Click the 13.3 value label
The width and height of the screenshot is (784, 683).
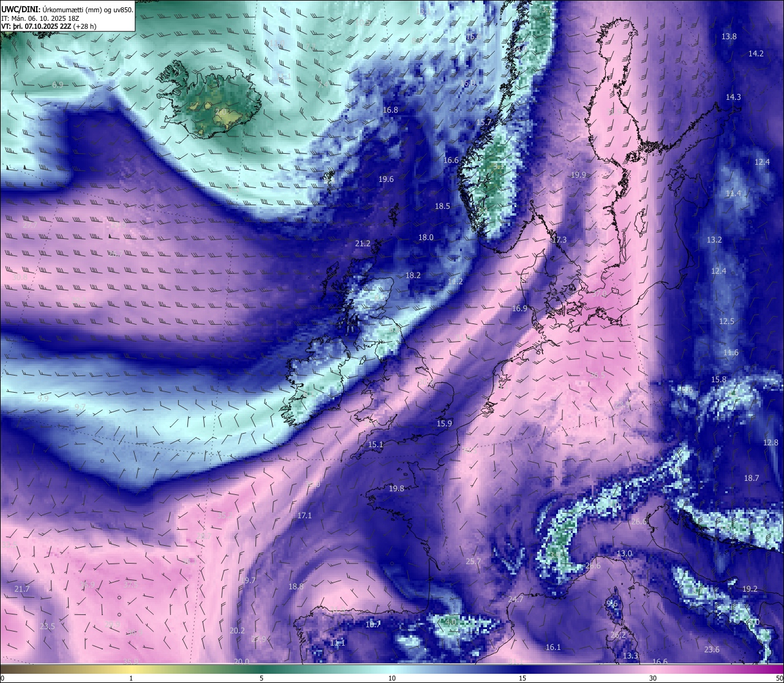click(630, 656)
